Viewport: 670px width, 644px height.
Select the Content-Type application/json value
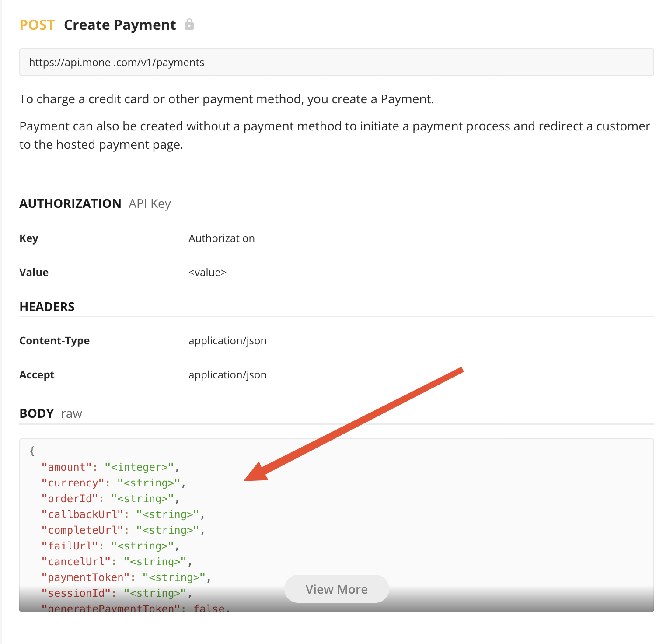pos(227,340)
